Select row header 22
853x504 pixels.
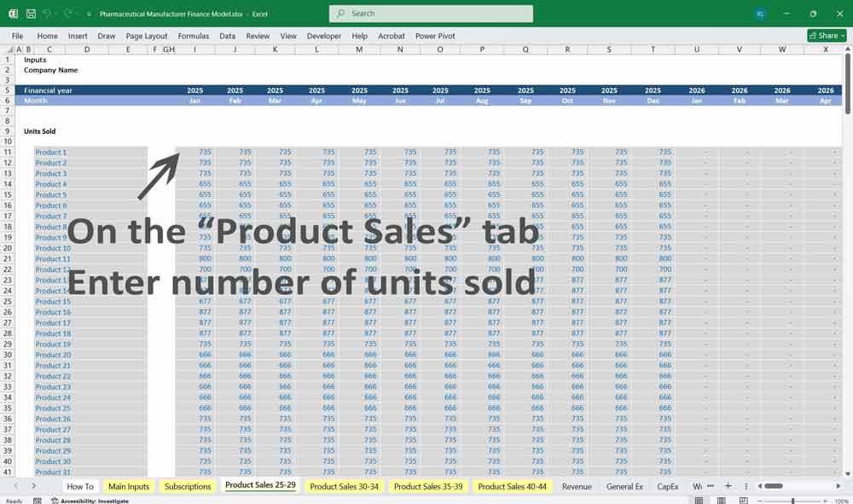coord(8,269)
